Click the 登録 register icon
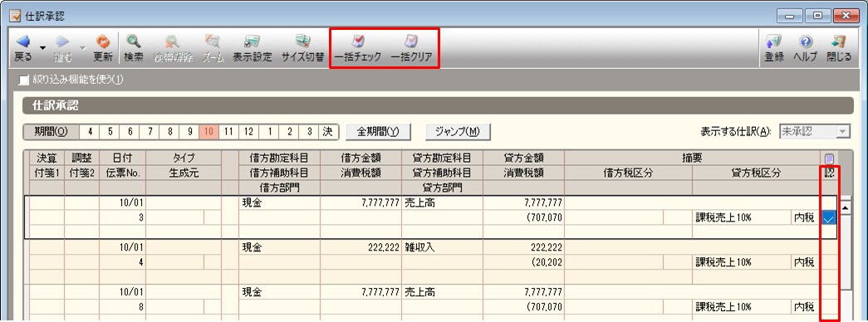This screenshot has height=322, width=868. pyautogui.click(x=774, y=41)
